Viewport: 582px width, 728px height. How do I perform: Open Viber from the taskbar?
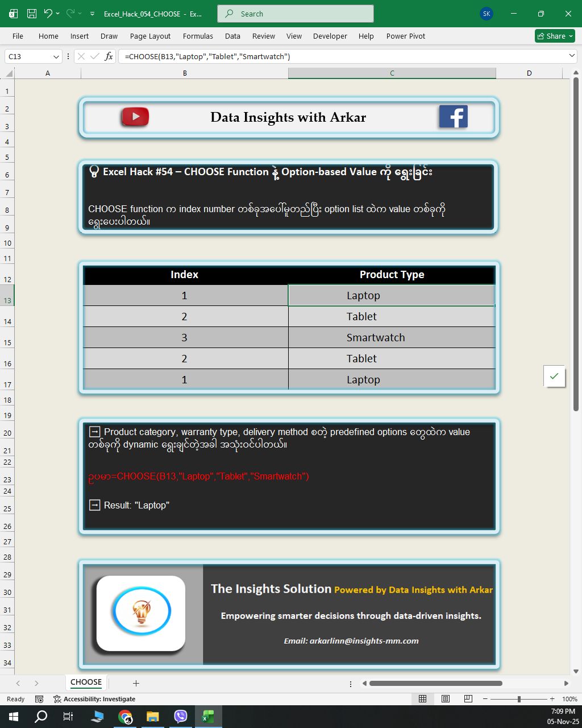tap(181, 717)
